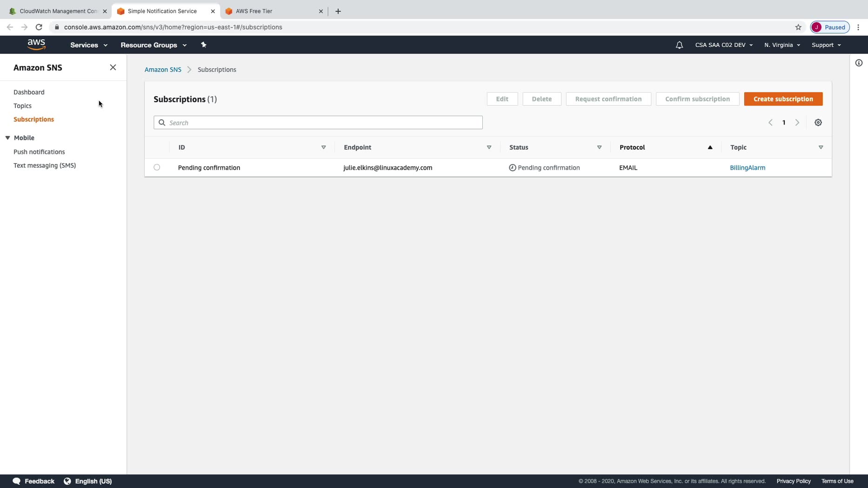
Task: Switch to the AWS Free Tier tab
Action: [274, 11]
